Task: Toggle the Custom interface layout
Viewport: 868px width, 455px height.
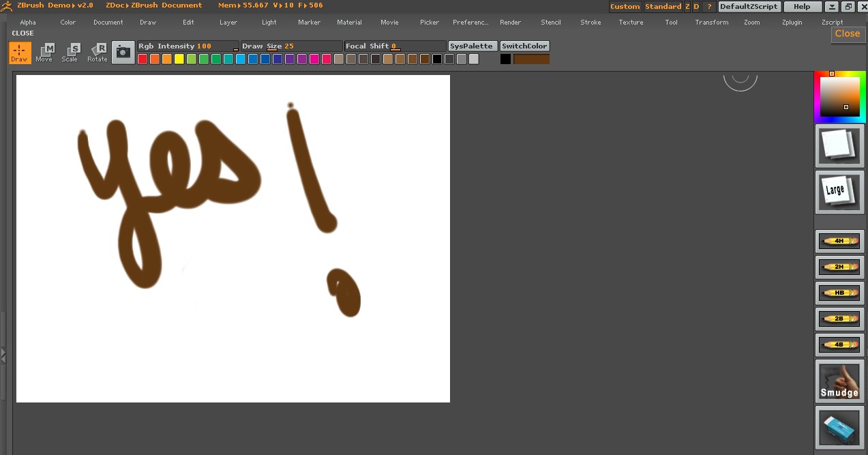Action: click(625, 7)
